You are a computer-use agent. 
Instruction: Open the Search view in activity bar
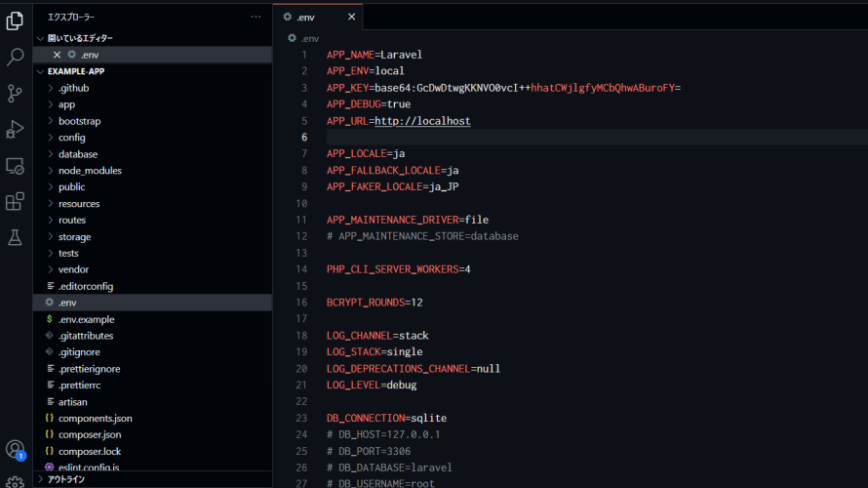[x=15, y=57]
